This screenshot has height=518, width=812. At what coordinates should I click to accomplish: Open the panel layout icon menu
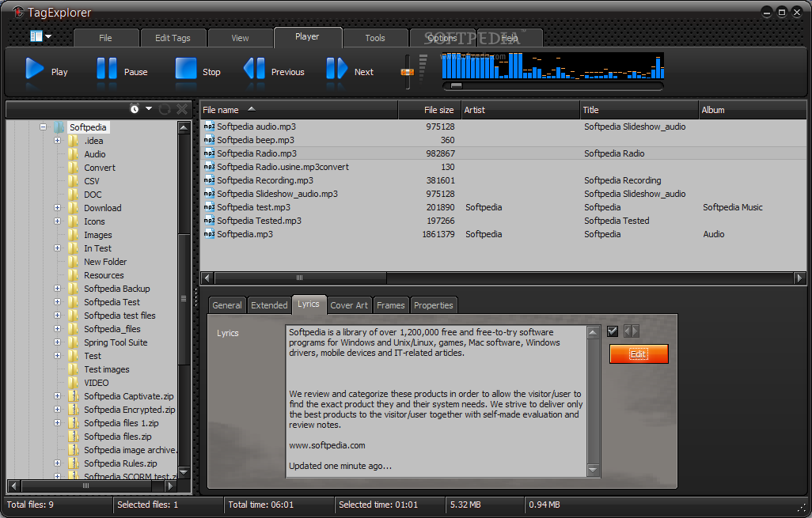click(x=36, y=36)
